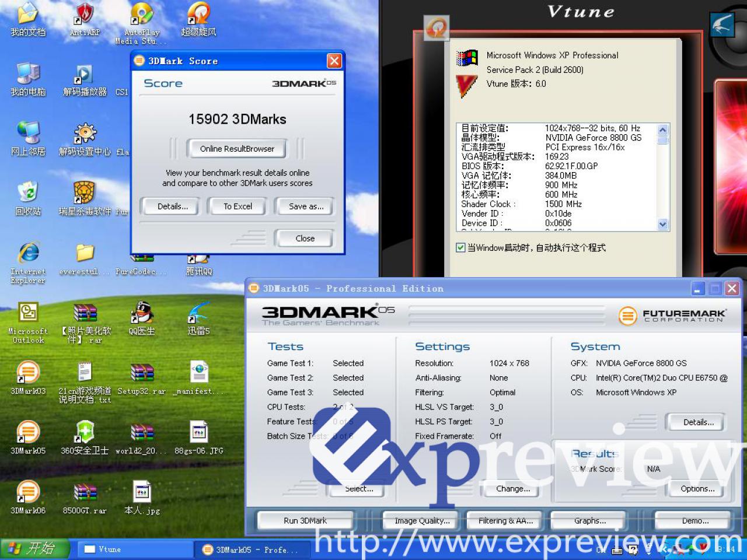Click Run 3DMark button
Screen dimensions: 747x560
305,521
